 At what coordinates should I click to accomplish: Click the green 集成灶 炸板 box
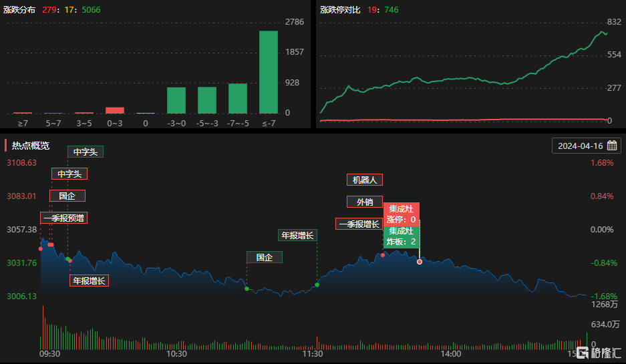pos(402,236)
